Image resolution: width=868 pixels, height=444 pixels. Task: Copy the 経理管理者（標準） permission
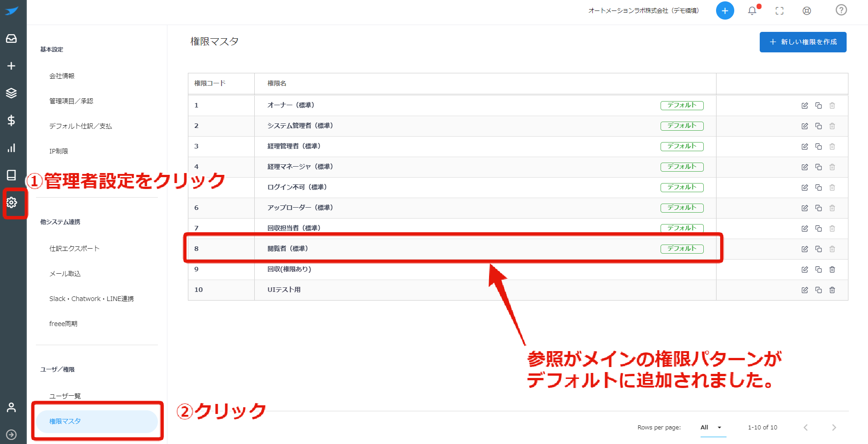pyautogui.click(x=818, y=147)
